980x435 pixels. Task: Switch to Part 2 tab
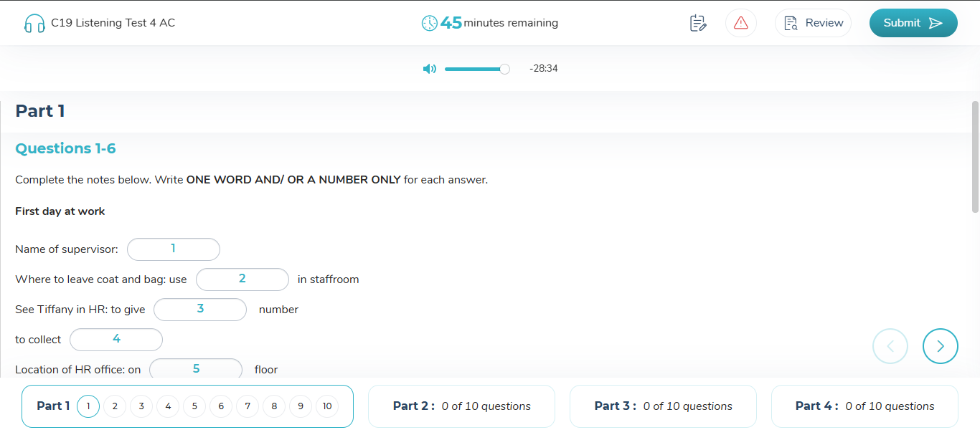coord(461,406)
